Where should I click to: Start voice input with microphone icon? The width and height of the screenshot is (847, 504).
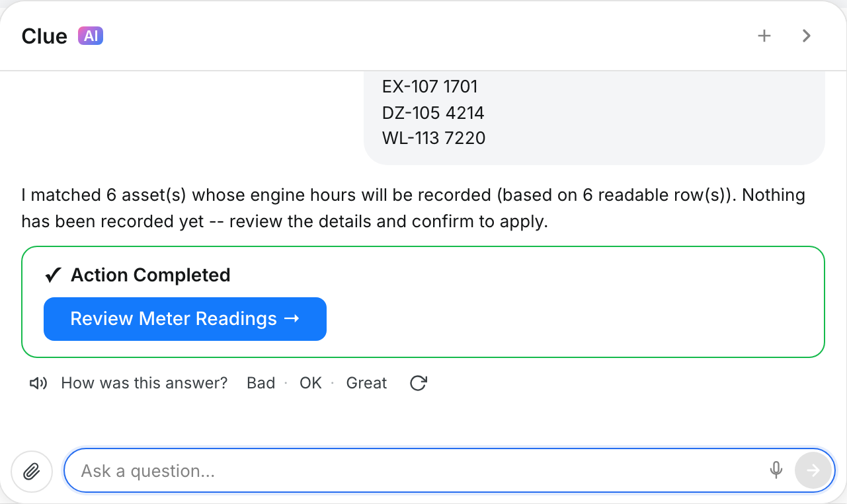click(x=776, y=470)
